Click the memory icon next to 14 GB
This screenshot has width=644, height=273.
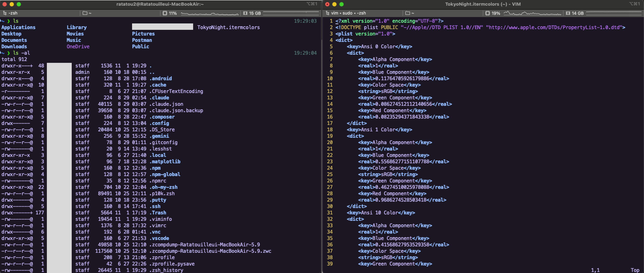tap(568, 13)
